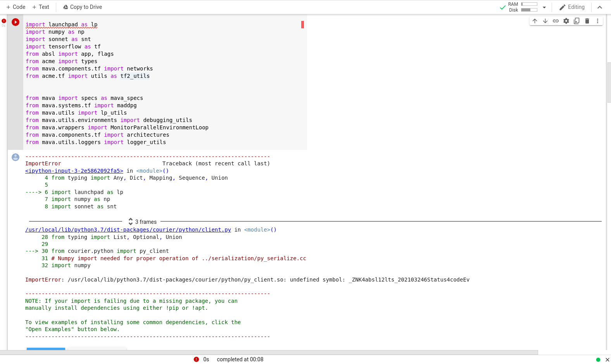Expand the 3 frames traceback

(143, 221)
